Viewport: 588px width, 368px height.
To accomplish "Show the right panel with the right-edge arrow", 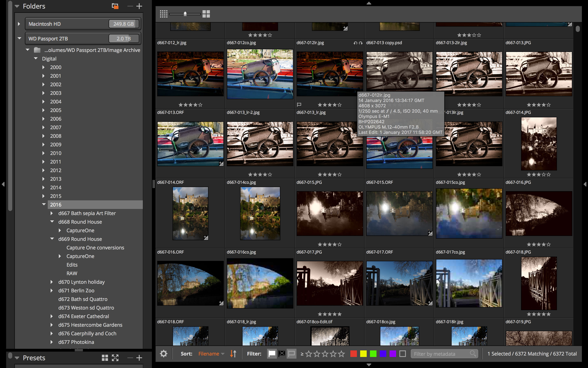I will click(585, 184).
